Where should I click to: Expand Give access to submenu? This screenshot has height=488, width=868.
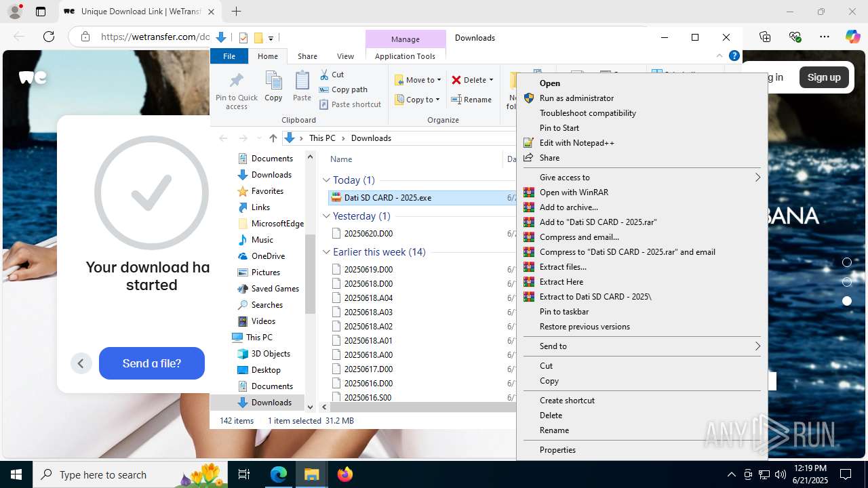click(x=641, y=178)
